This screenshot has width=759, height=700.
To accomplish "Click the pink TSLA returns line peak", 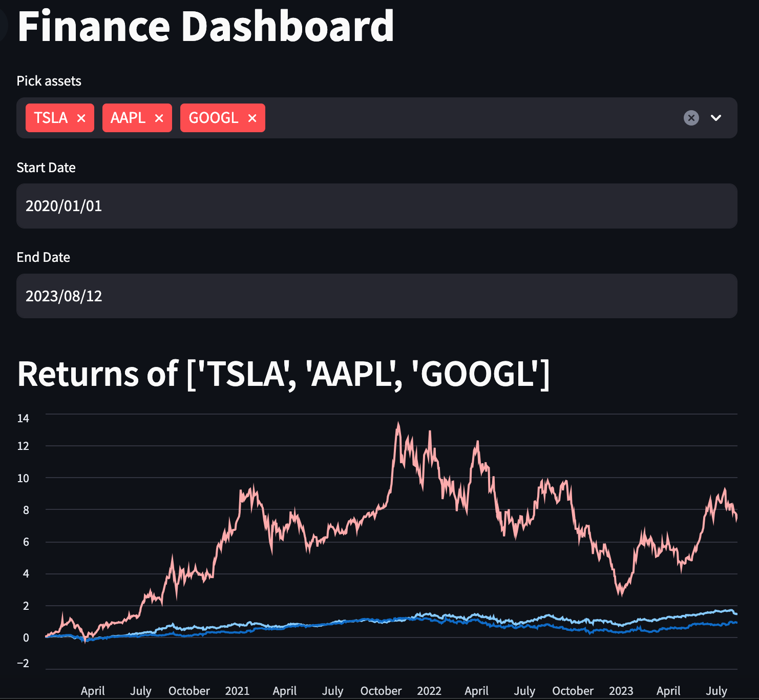I will click(399, 423).
